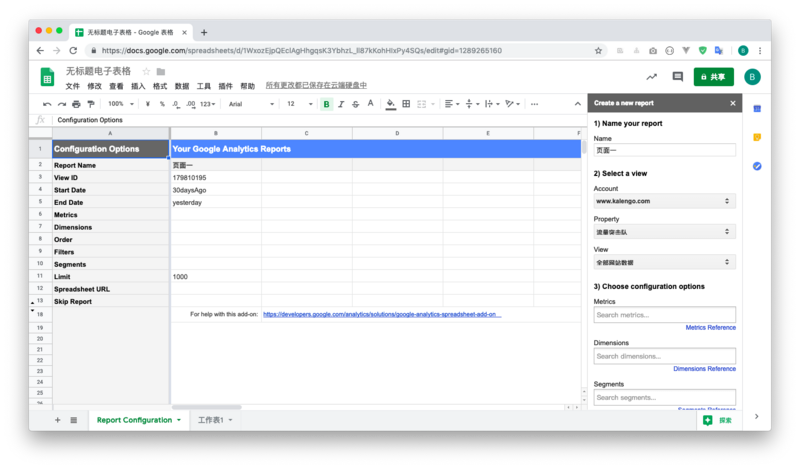The image size is (800, 469).
Task: Open the 插件 menu
Action: coord(226,86)
